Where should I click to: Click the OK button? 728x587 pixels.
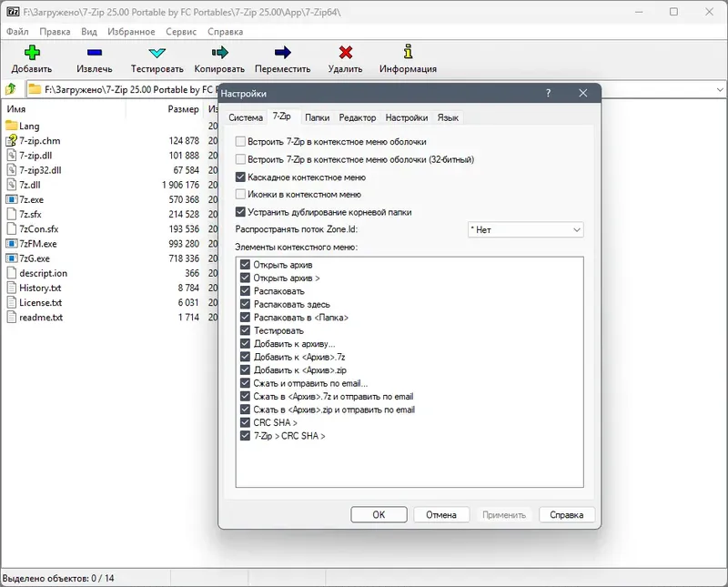[379, 514]
